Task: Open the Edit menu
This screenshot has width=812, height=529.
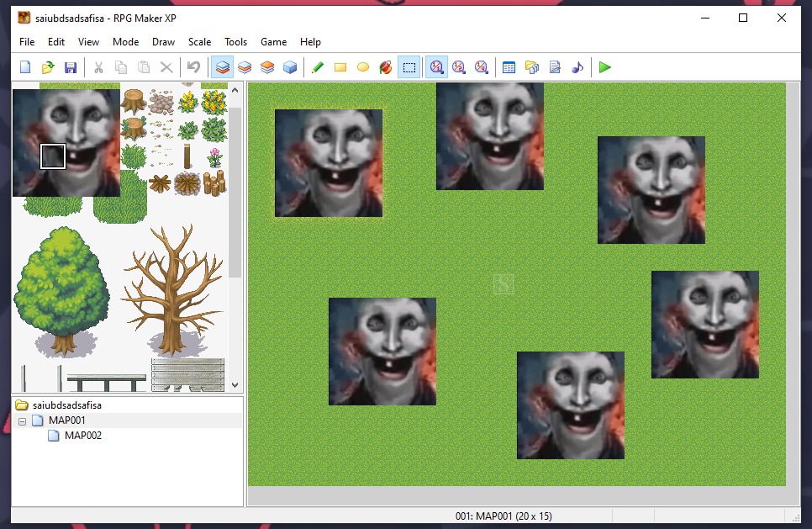Action: (x=56, y=42)
